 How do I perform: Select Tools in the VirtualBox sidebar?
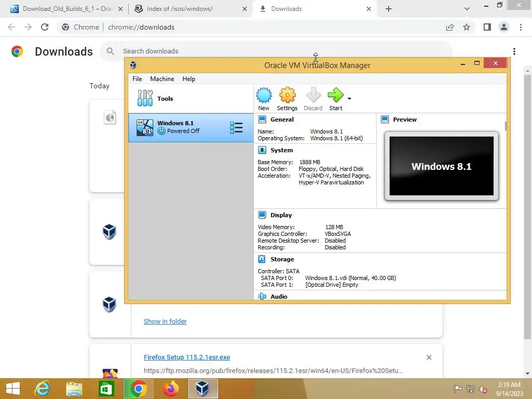pyautogui.click(x=191, y=98)
